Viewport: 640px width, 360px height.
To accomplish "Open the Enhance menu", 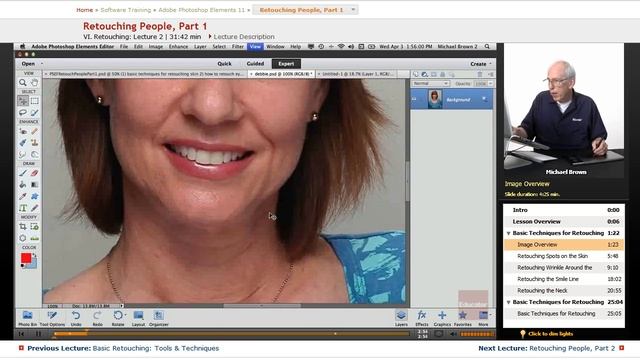I will (x=178, y=47).
